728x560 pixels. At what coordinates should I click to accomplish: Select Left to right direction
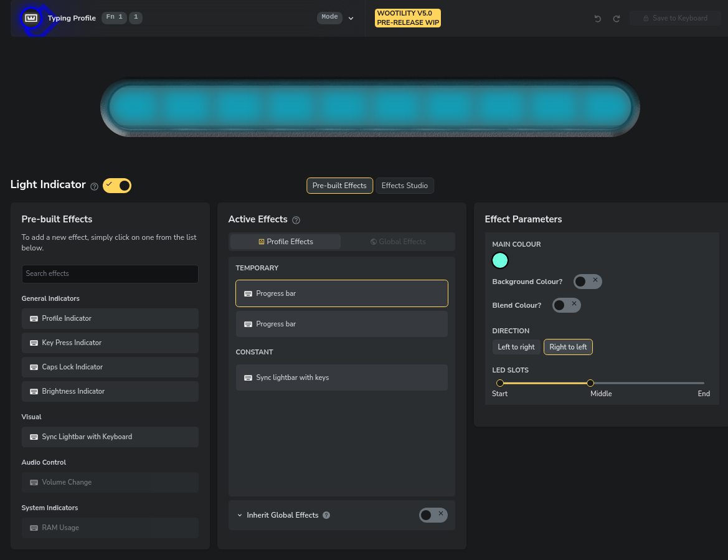click(516, 347)
